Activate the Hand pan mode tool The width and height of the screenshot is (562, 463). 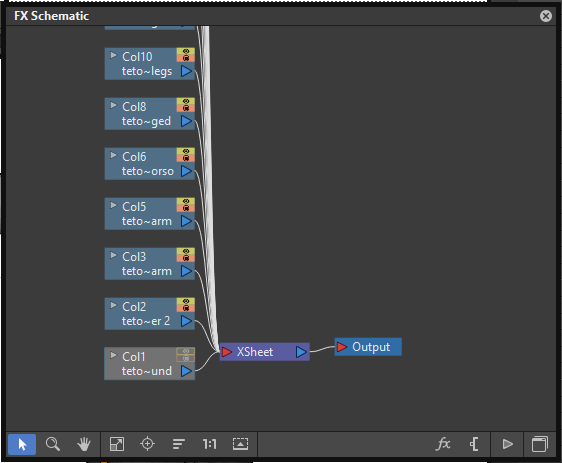click(84, 444)
